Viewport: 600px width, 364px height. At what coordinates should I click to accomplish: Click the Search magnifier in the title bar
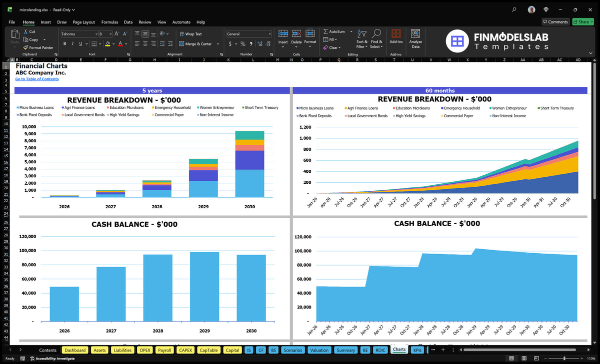pos(514,9)
